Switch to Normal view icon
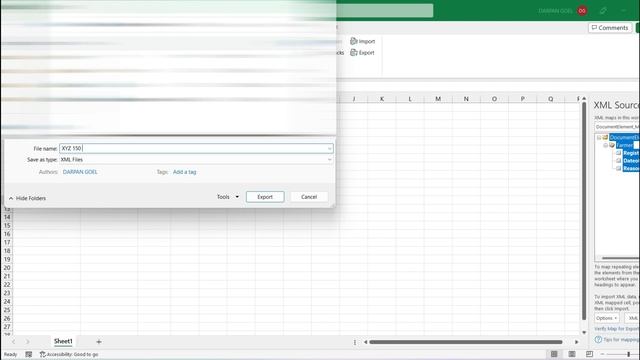640x360 pixels. pyautogui.click(x=554, y=354)
